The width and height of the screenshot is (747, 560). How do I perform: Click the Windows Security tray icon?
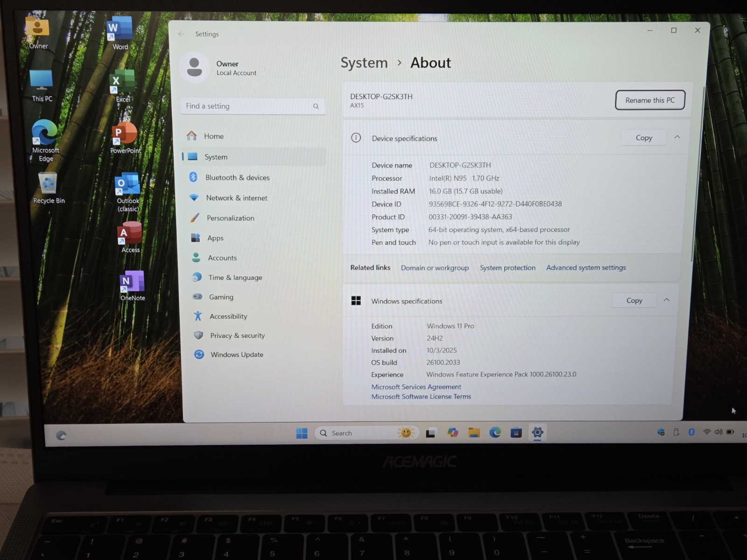661,432
